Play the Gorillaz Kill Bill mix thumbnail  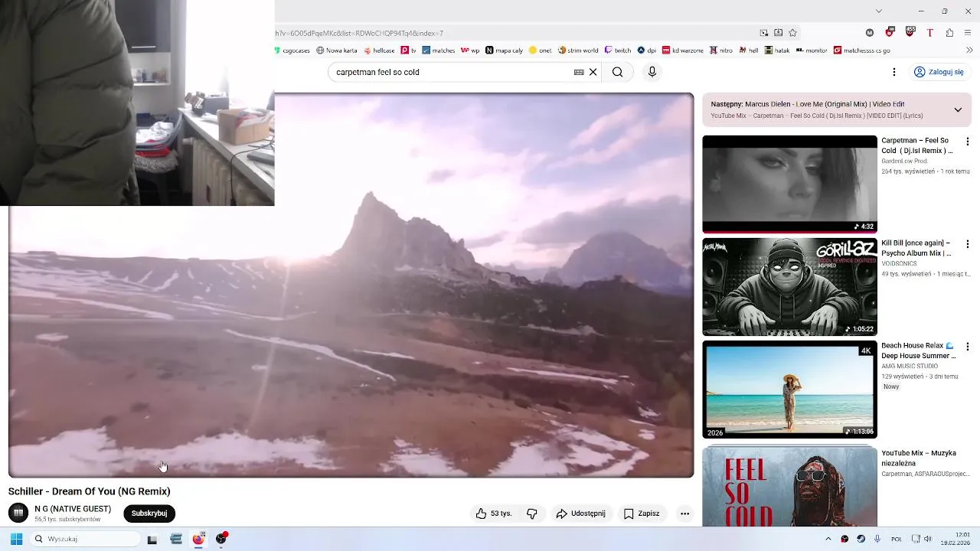(x=789, y=287)
